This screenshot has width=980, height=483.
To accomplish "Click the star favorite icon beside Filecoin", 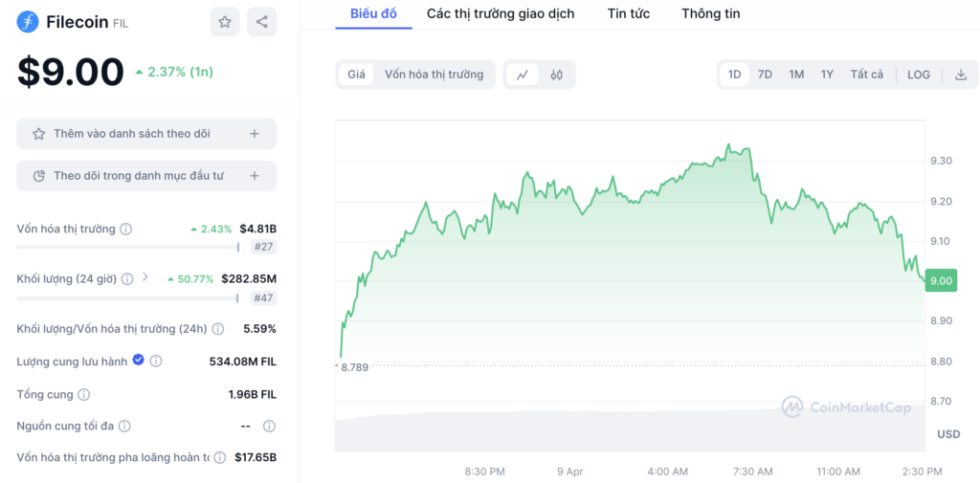I will [224, 22].
